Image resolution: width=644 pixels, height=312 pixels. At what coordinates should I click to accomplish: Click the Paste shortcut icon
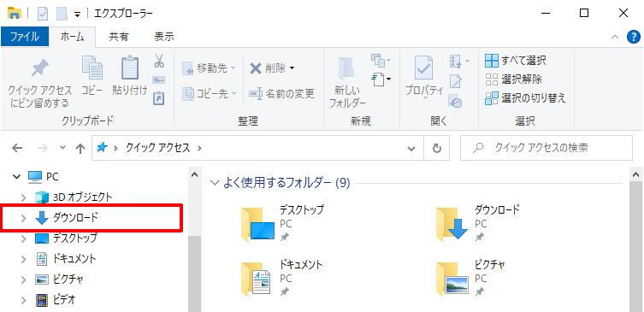click(x=158, y=98)
